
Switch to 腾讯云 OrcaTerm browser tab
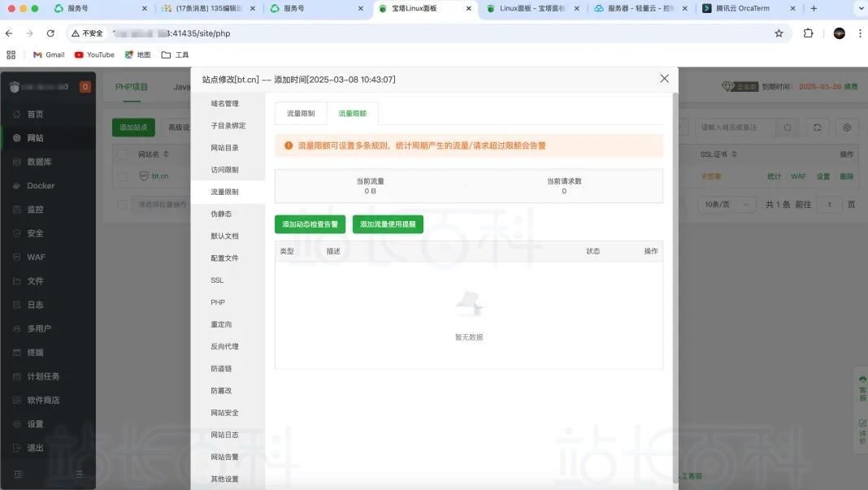tap(742, 8)
